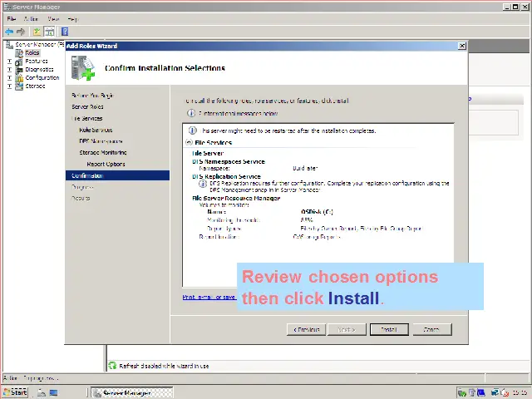532x399 pixels.
Task: Click info icon next to DFS Replication note
Action: [x=203, y=184]
